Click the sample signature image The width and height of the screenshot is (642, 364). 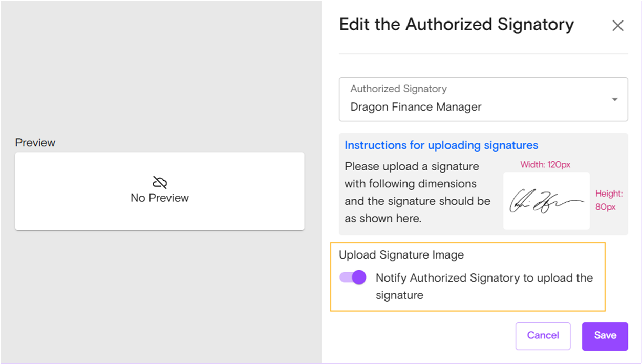click(x=546, y=201)
